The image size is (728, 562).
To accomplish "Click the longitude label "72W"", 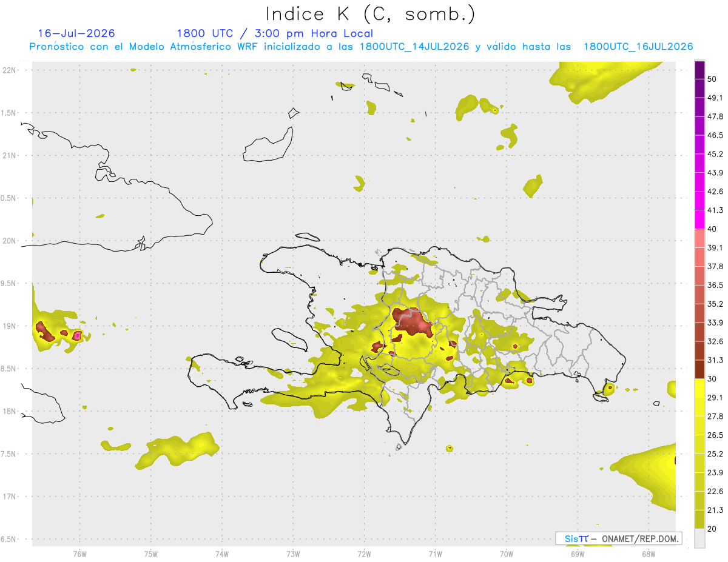I will point(364,554).
